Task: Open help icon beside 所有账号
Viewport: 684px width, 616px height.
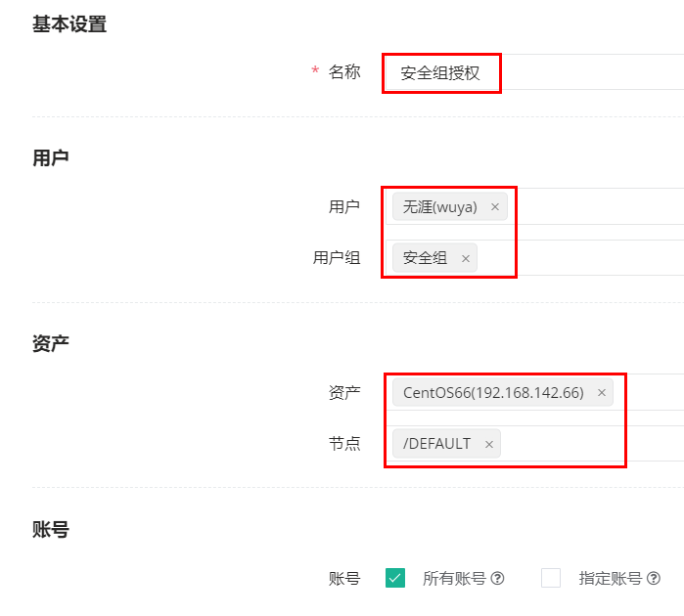Action: coord(497,579)
